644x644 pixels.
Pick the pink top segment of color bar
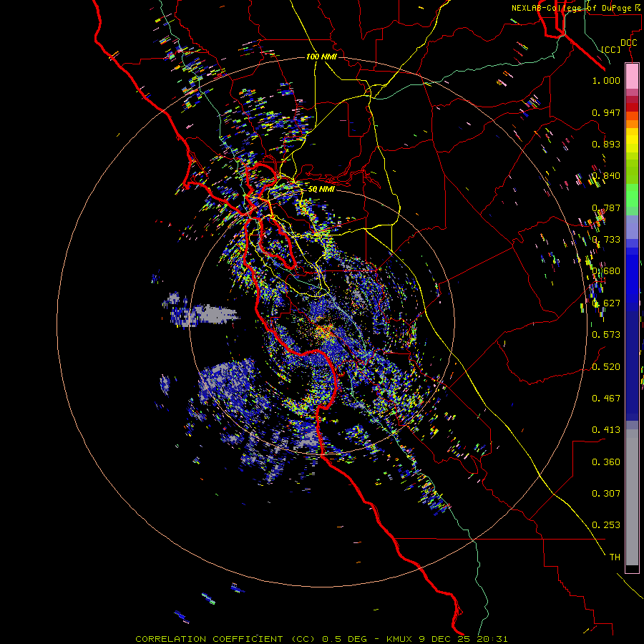(632, 77)
